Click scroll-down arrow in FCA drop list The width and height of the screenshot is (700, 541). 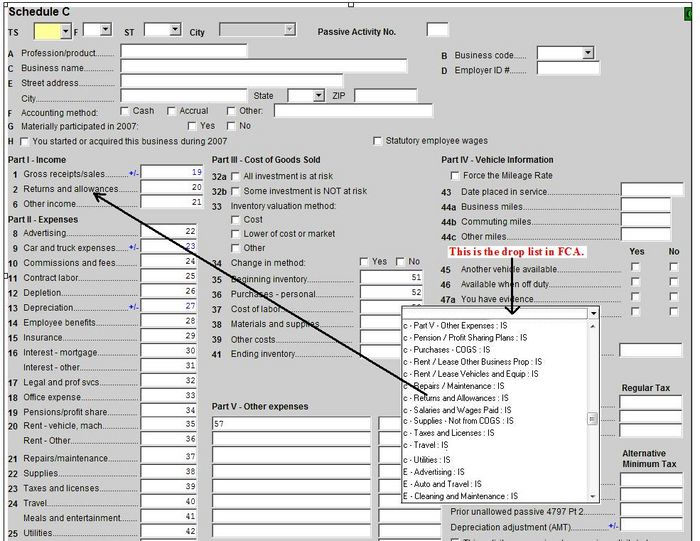pyautogui.click(x=592, y=496)
